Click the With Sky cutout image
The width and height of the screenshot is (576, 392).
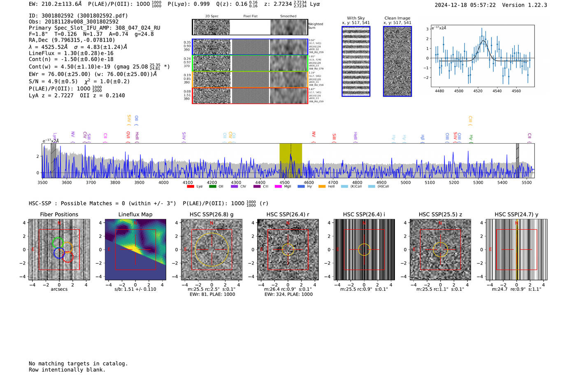point(356,61)
